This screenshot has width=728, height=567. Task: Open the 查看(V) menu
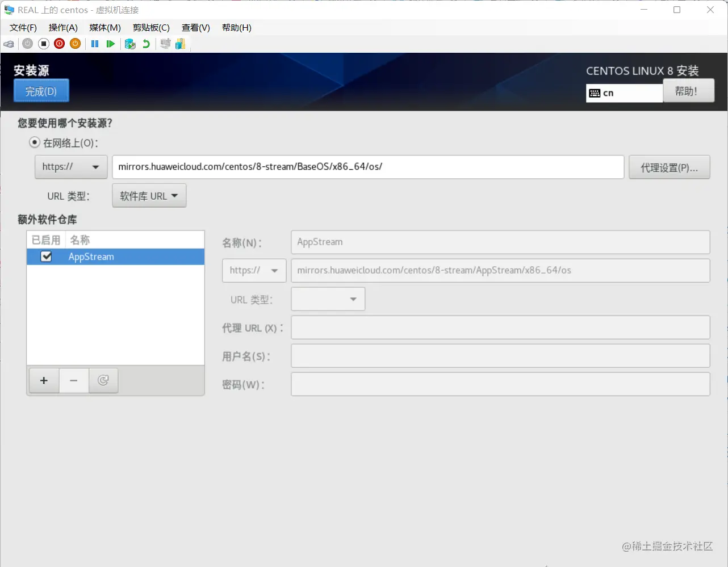pyautogui.click(x=196, y=28)
